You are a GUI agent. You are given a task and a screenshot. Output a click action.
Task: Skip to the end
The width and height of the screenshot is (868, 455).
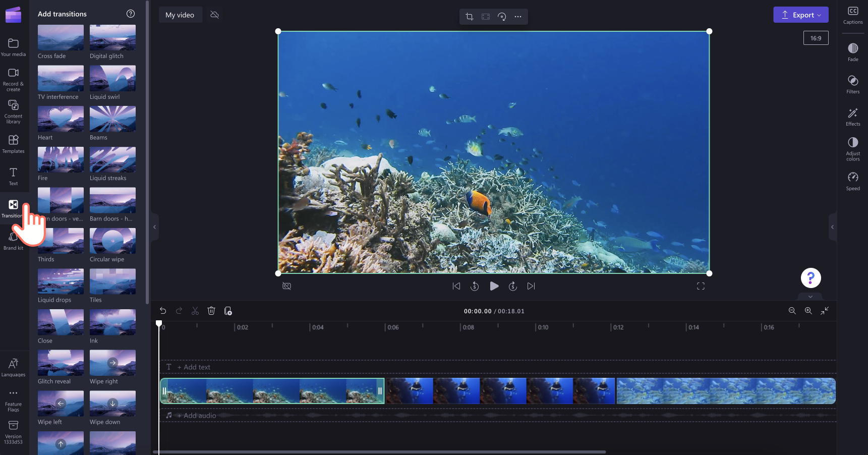[531, 286]
